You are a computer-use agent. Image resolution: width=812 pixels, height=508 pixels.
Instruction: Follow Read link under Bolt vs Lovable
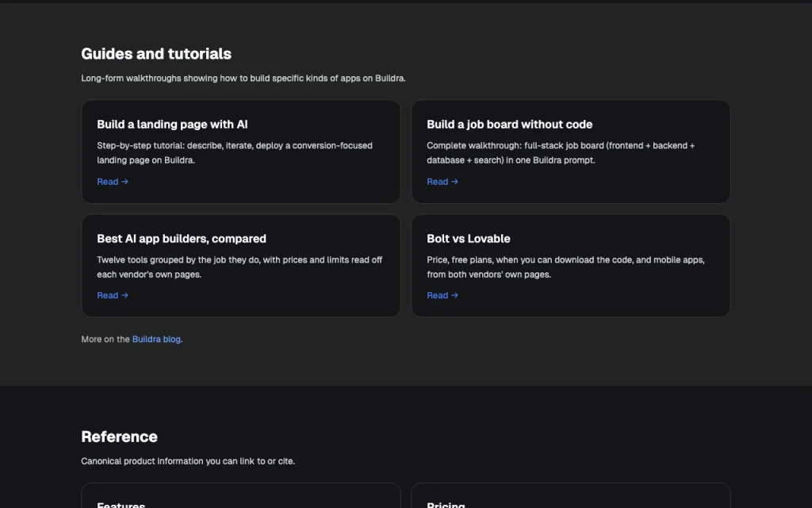click(442, 295)
